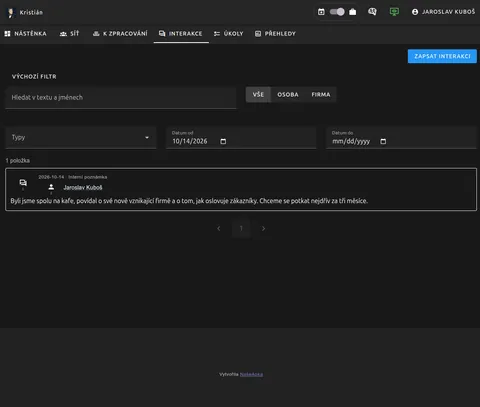Open the Úkoly tab

point(228,34)
